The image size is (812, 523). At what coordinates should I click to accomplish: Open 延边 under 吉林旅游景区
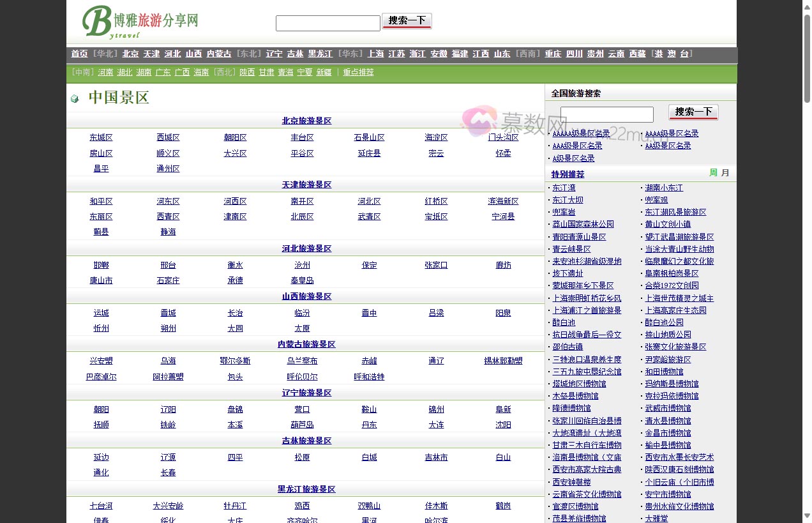[x=100, y=457]
